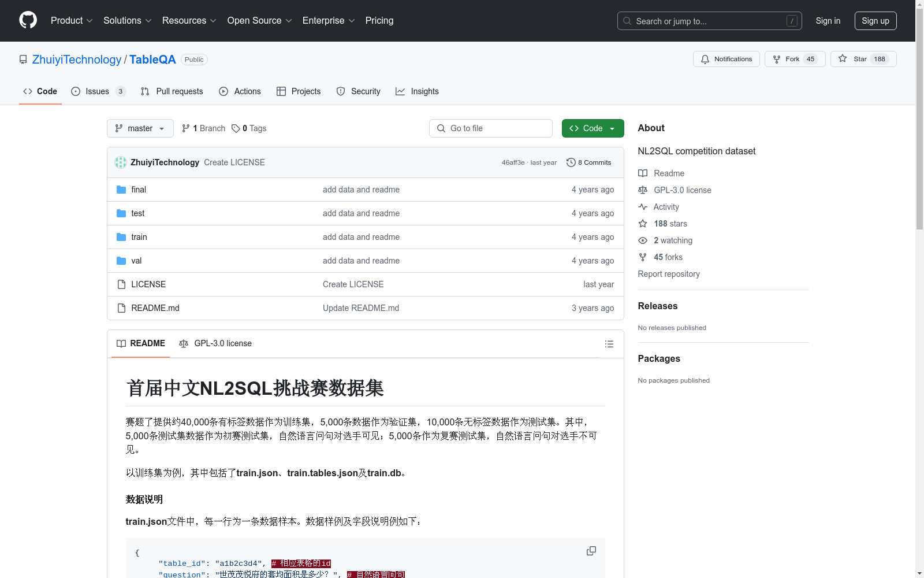This screenshot has height=578, width=924.
Task: Copy the code sample with copy icon
Action: click(591, 551)
